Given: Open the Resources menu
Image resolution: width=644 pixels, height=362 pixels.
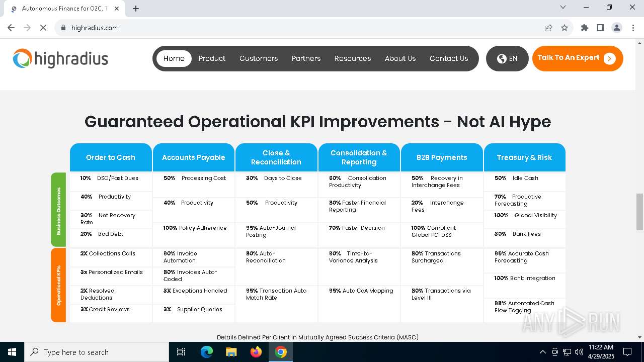Looking at the screenshot, I should click(353, 58).
